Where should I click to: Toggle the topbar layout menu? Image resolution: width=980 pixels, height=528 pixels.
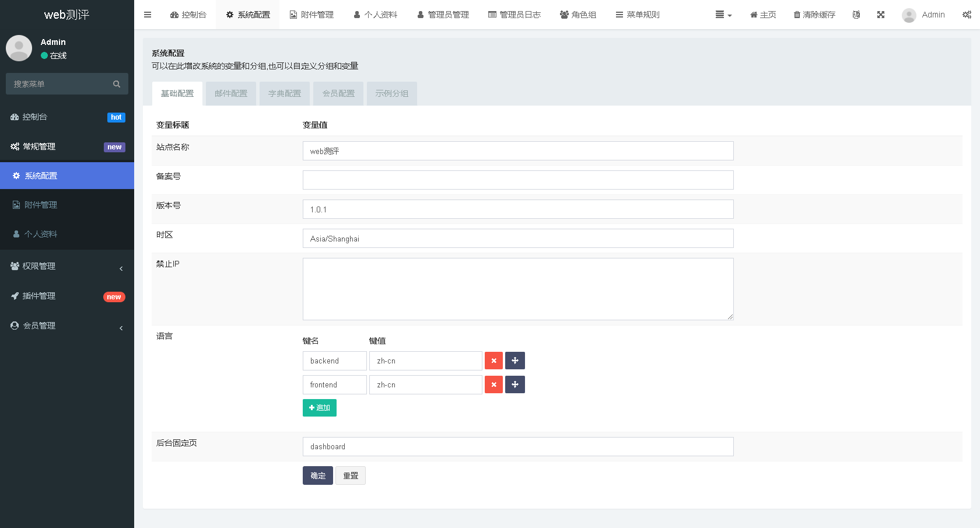[x=723, y=15]
